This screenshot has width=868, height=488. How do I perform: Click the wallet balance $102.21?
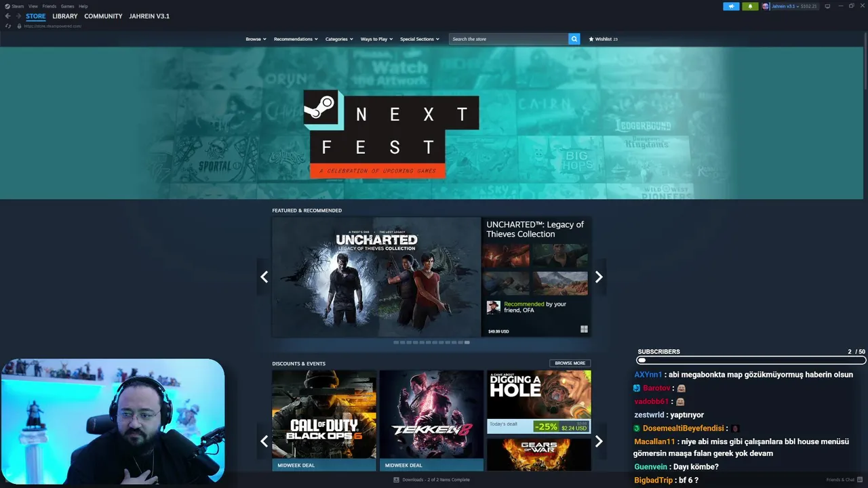(809, 6)
